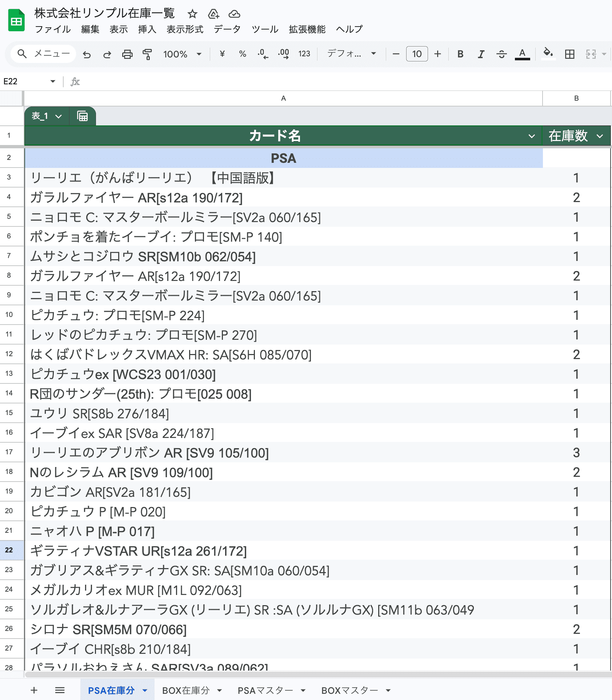Open PSAマスター tab options arrow

(303, 691)
